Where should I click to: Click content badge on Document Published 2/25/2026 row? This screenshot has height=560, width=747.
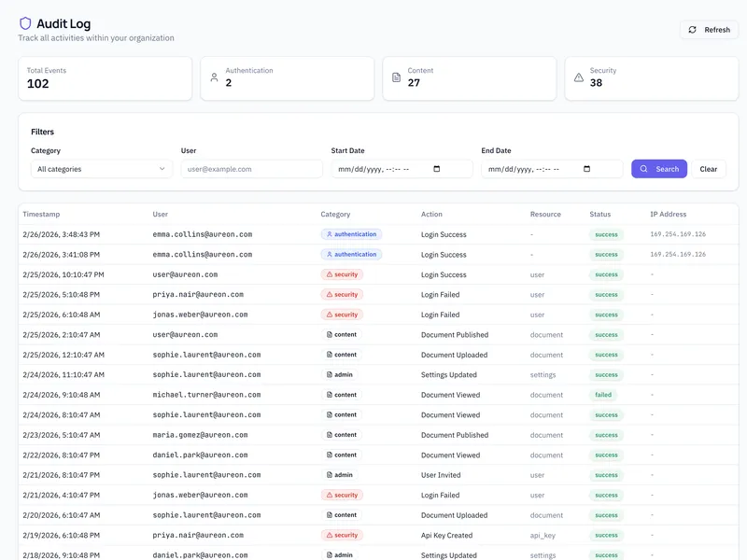341,335
